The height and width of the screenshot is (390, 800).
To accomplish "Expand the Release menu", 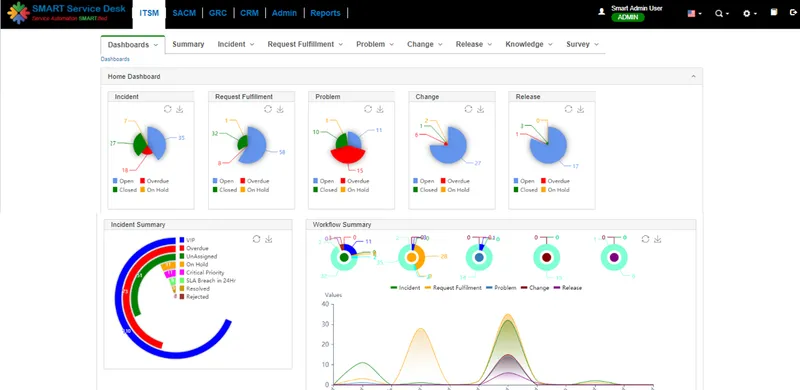I will [474, 44].
